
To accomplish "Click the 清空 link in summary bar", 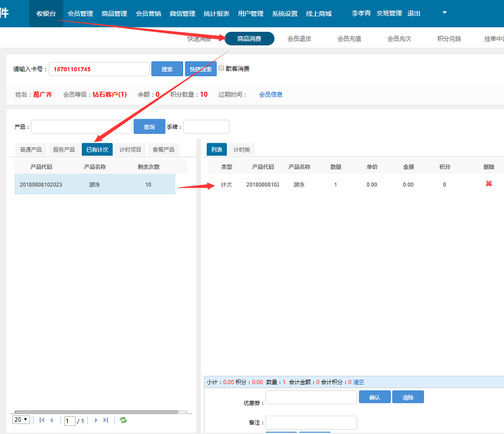I will (x=358, y=382).
